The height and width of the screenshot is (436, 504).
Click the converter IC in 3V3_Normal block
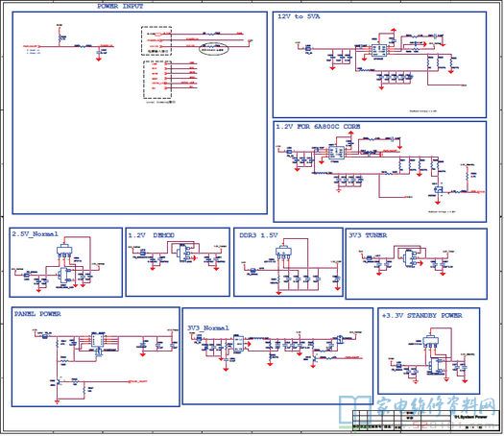pos(238,344)
